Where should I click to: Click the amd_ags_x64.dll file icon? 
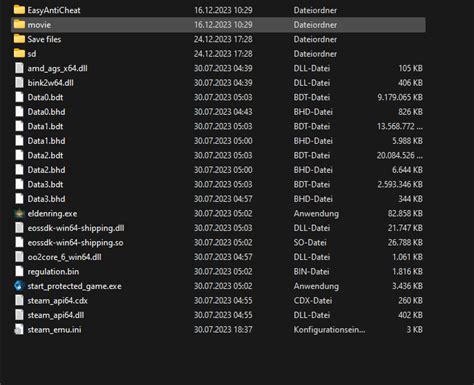(x=19, y=68)
